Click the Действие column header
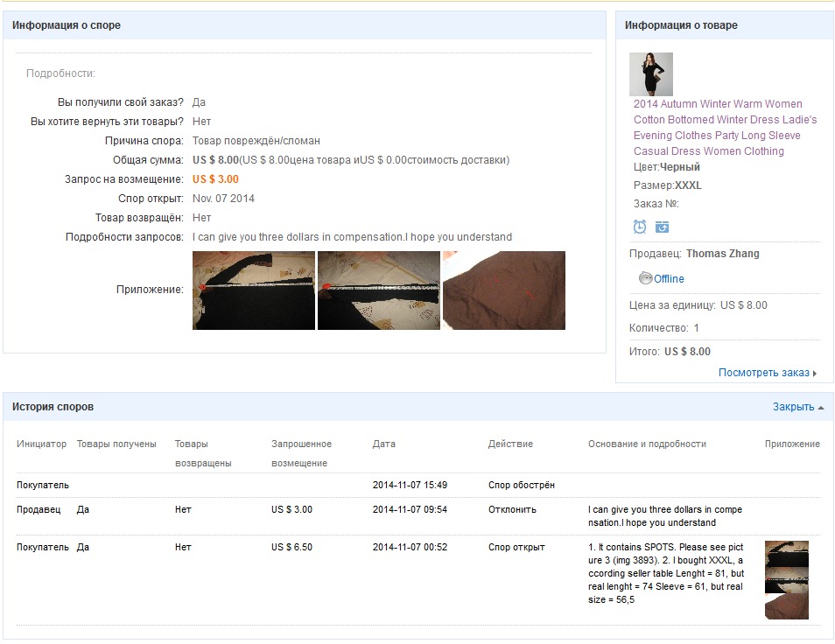Viewport: 835px width, 644px height. [x=510, y=444]
